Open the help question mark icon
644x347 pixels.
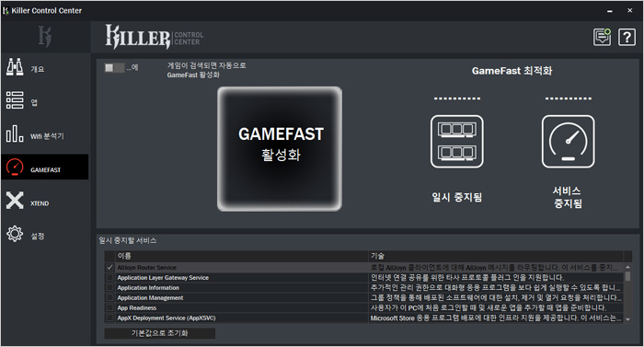pyautogui.click(x=627, y=38)
